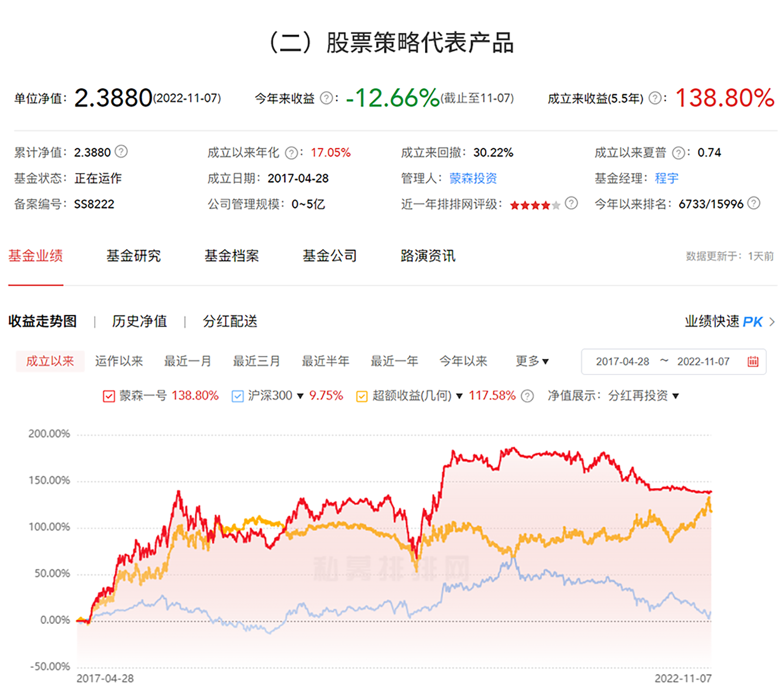Click help icon after 今年以来排名 6733/15996
784x693 pixels.
point(753,203)
